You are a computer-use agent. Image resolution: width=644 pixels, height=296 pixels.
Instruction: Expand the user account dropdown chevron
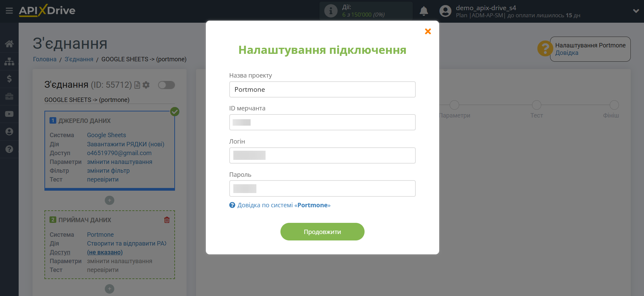[636, 11]
